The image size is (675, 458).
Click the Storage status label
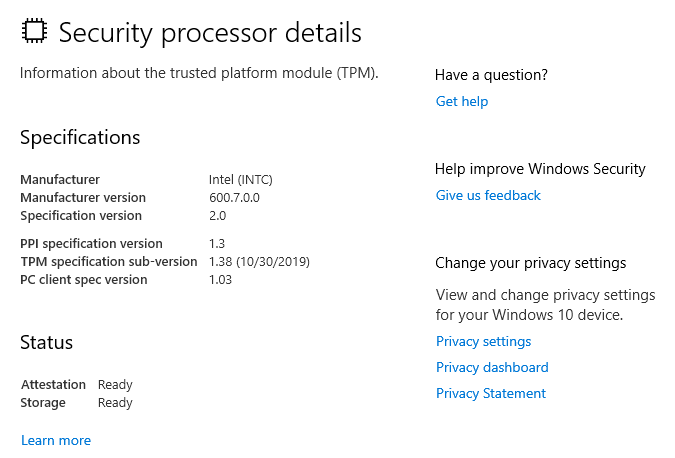coord(43,402)
